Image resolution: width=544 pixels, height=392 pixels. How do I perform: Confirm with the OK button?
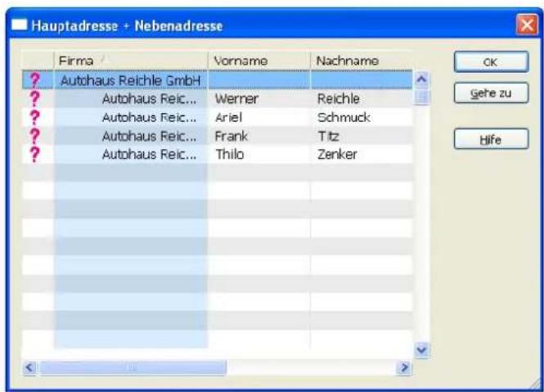(x=492, y=62)
